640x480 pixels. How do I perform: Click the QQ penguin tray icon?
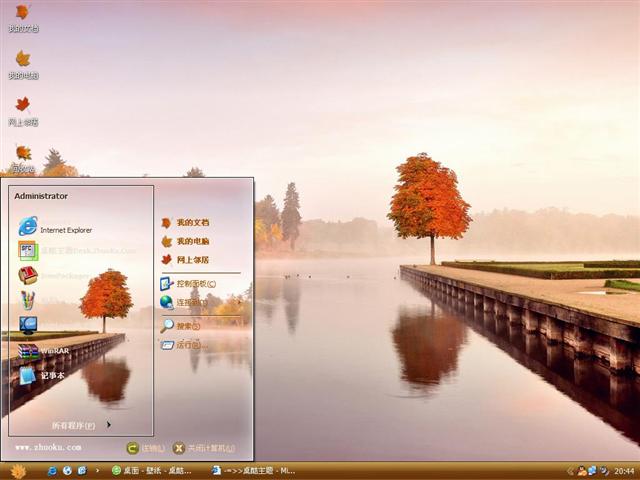pos(582,471)
